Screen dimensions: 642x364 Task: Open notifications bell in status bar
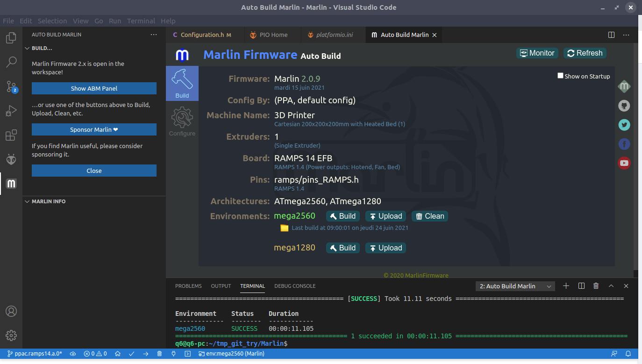point(628,354)
